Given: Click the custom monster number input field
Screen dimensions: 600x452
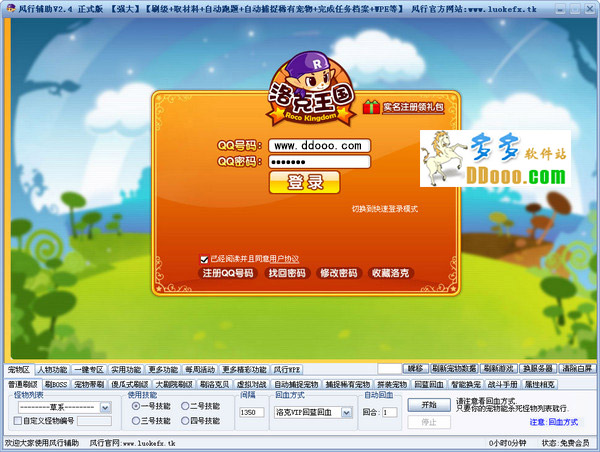Looking at the screenshot, I should [94, 421].
